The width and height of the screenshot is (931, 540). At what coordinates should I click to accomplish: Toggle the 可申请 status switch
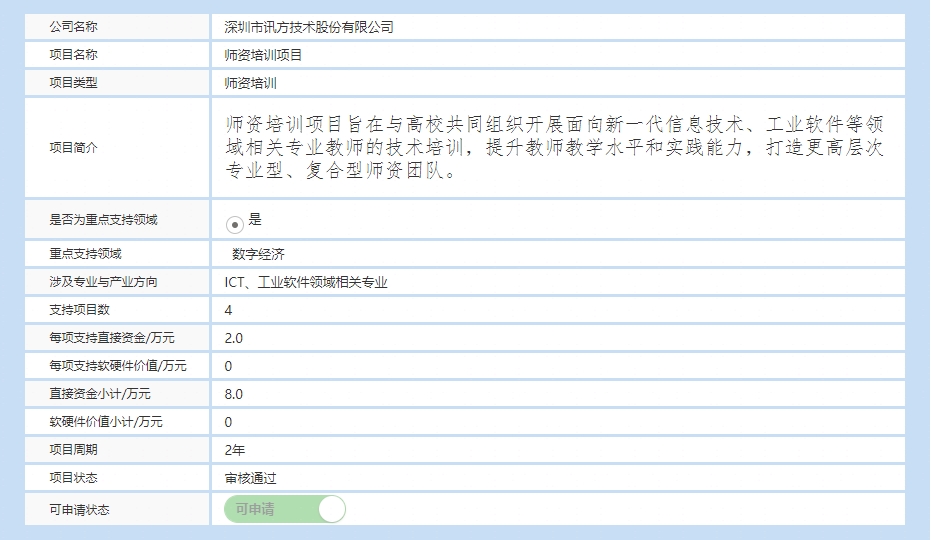point(285,509)
